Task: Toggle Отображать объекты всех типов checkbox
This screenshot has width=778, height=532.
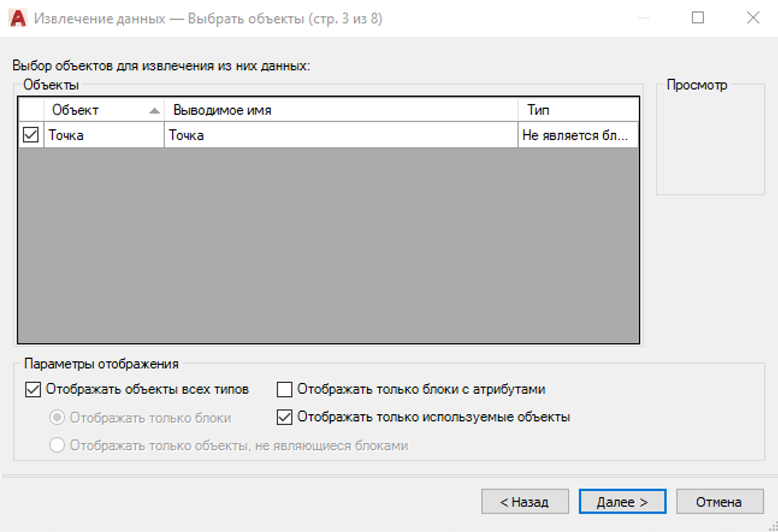Action: (32, 390)
